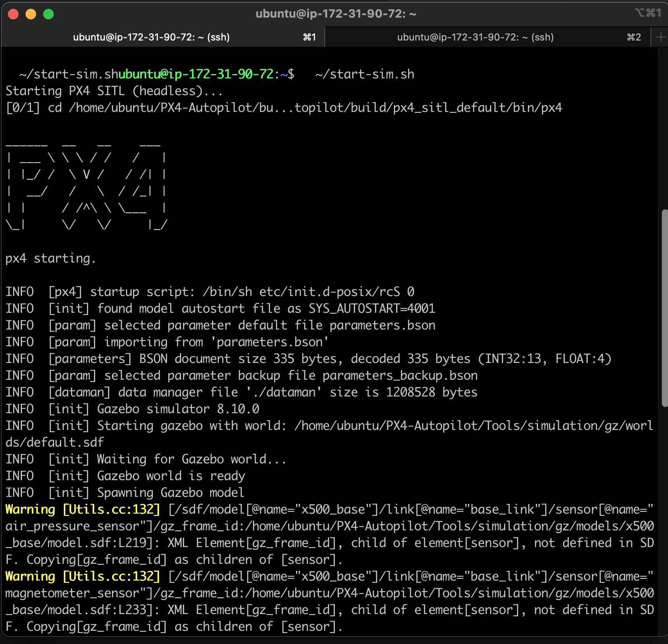
Task: Click the ⌘2 shortcut badge on the second tab
Action: pyautogui.click(x=635, y=37)
